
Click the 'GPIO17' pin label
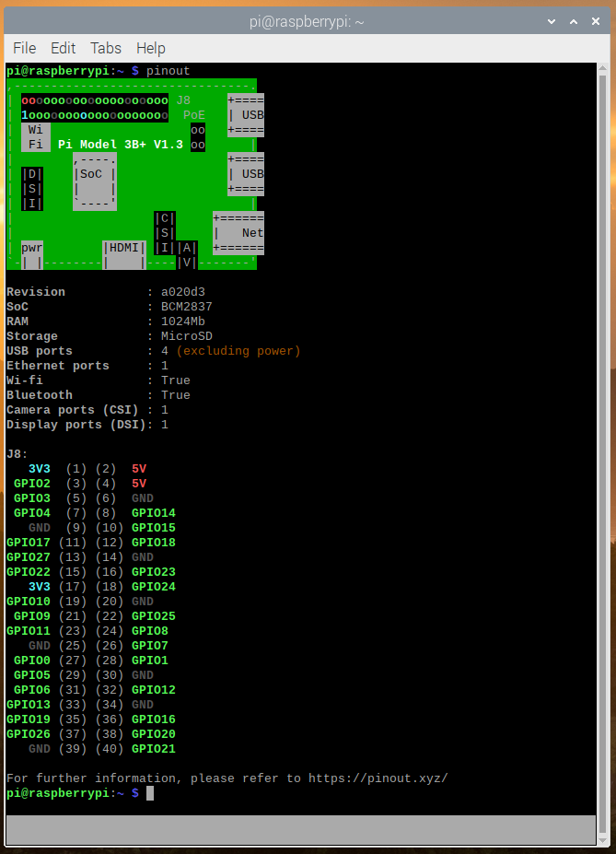click(x=29, y=543)
